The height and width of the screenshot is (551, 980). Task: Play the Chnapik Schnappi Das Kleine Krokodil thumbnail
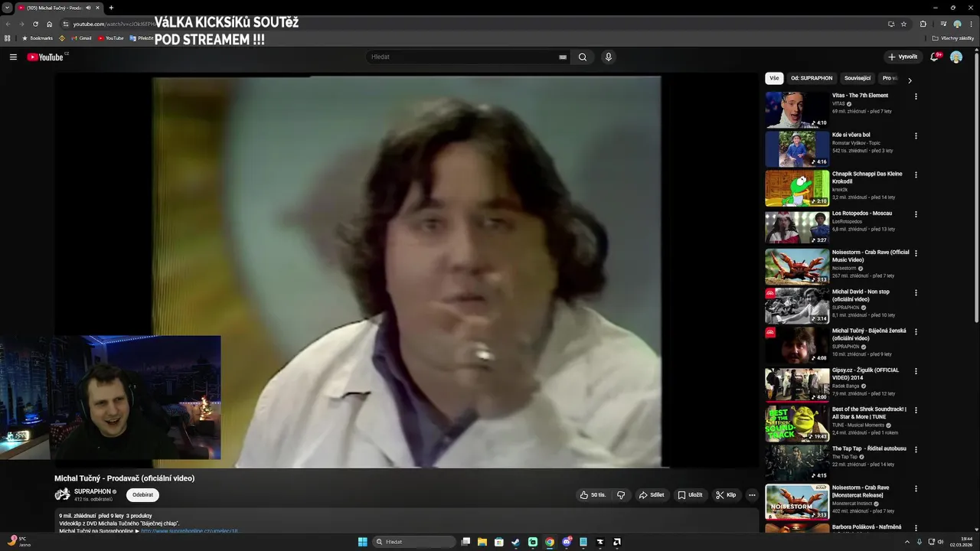tap(797, 188)
